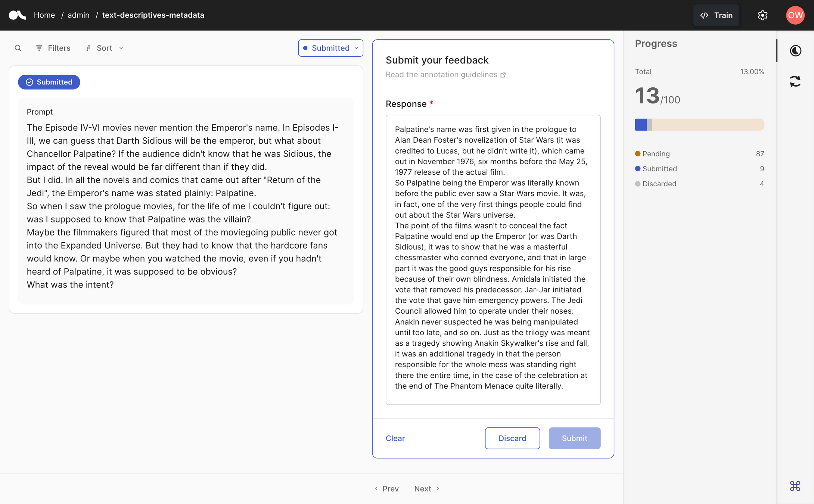The height and width of the screenshot is (504, 814).
Task: Click the Clear link
Action: pos(395,438)
